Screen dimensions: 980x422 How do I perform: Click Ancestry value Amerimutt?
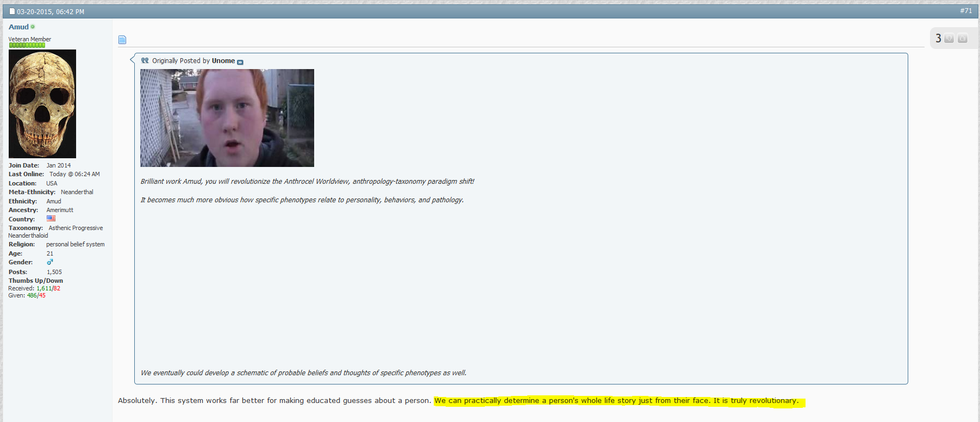pos(60,210)
